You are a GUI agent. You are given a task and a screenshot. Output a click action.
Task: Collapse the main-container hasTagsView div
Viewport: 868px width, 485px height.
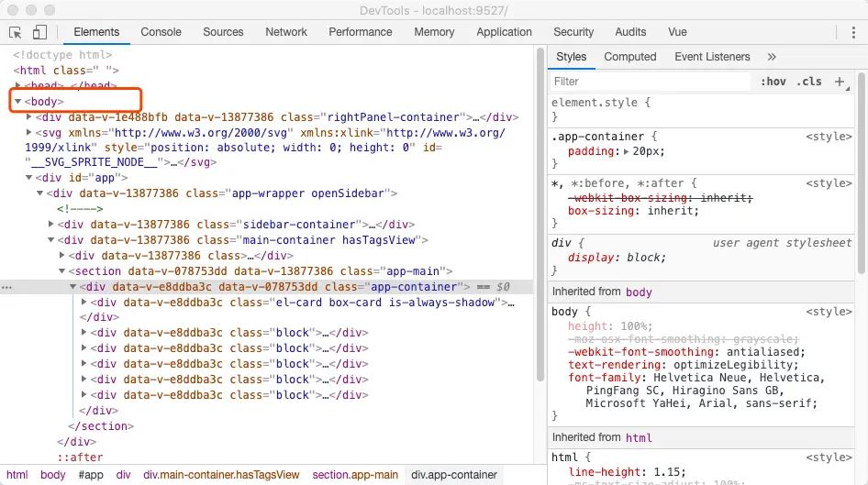51,239
